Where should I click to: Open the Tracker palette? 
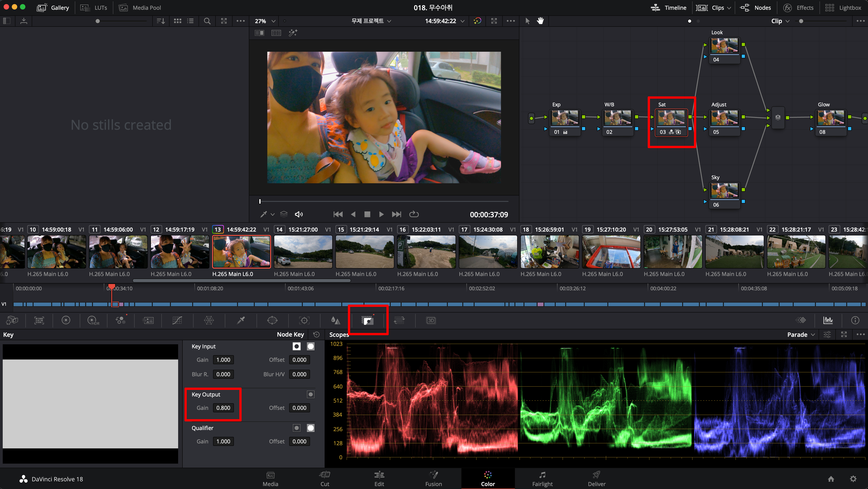tap(304, 320)
